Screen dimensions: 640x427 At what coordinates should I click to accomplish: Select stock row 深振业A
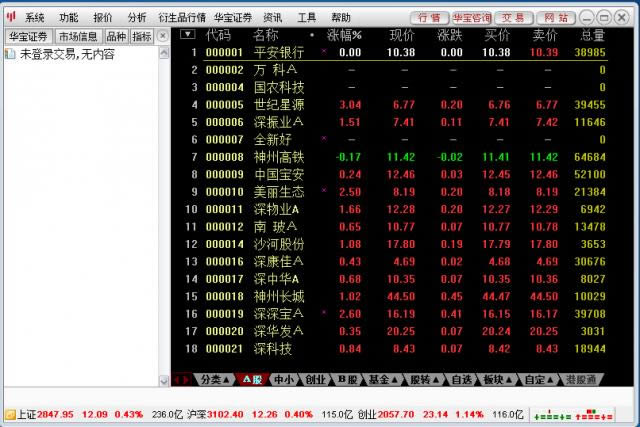click(394, 122)
